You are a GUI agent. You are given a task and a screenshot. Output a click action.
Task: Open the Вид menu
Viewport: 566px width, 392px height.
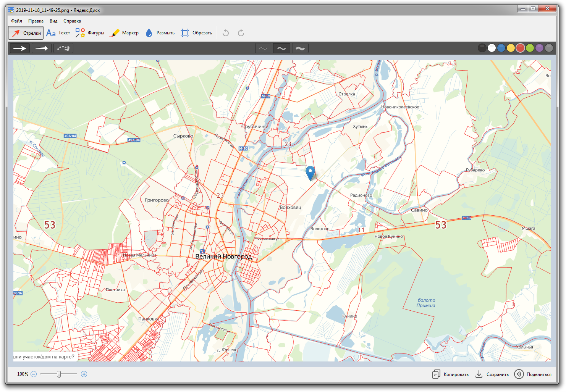(53, 21)
